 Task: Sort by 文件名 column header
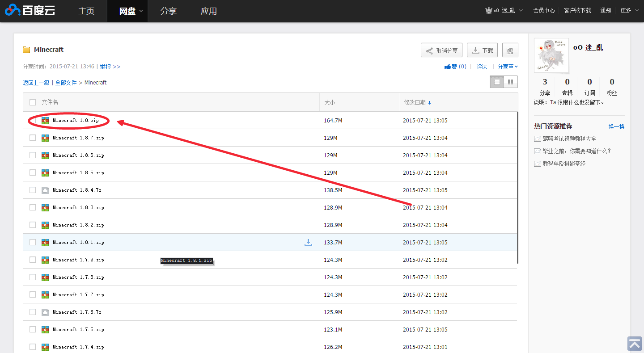(50, 102)
